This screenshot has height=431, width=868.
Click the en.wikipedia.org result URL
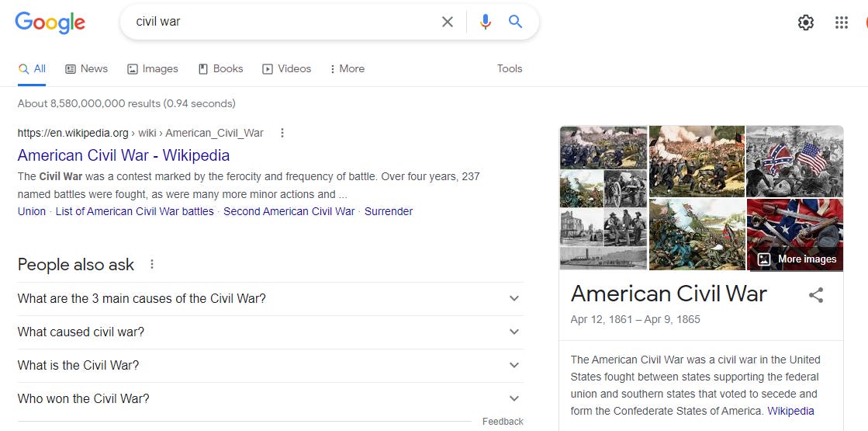[x=140, y=133]
